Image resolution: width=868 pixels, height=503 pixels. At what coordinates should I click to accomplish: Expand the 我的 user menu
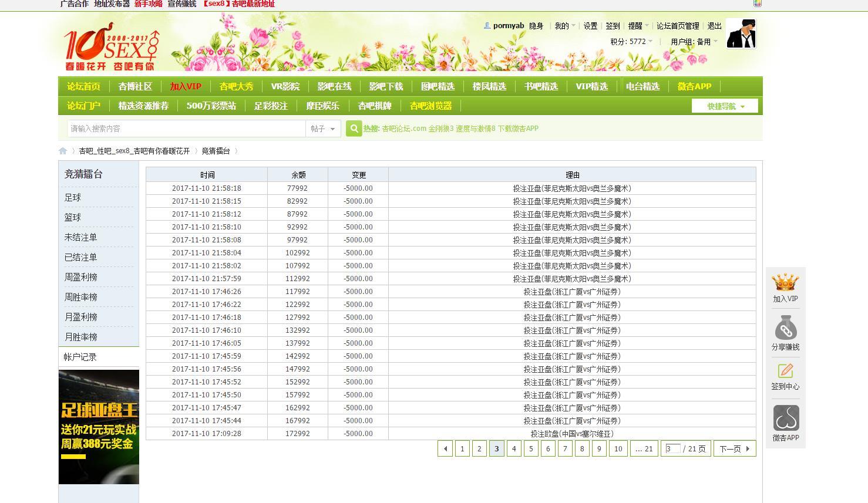click(x=564, y=26)
